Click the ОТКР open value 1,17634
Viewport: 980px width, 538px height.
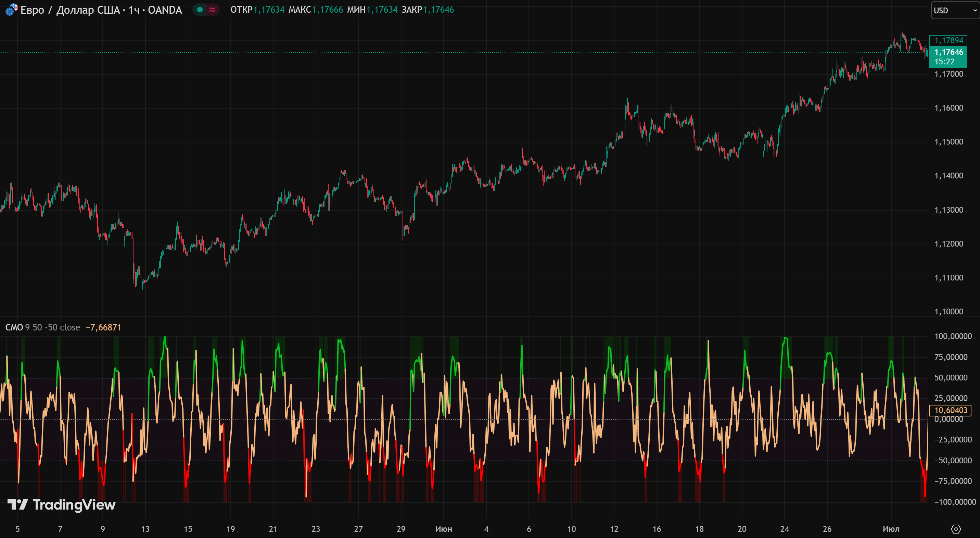click(269, 10)
